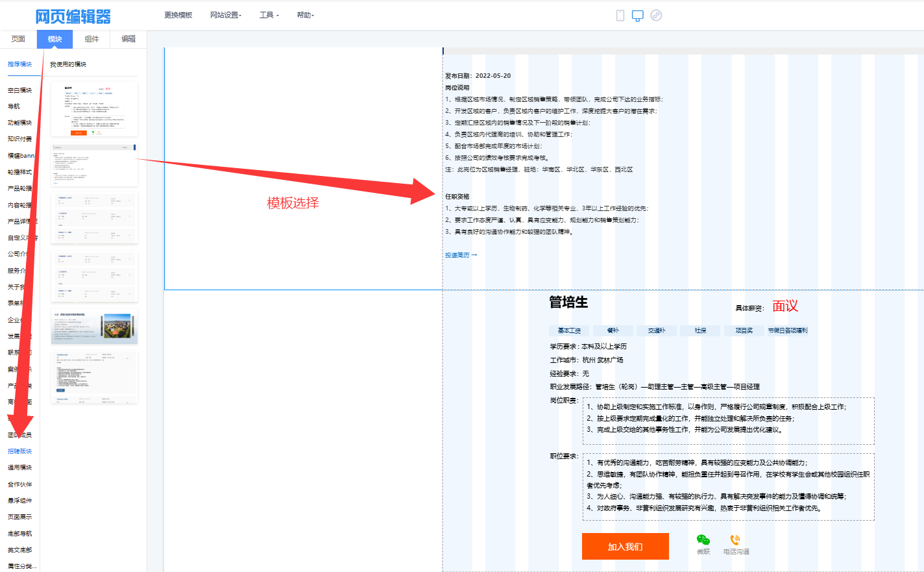Click the 工作城市：杭州 武林广场 line

[587, 360]
